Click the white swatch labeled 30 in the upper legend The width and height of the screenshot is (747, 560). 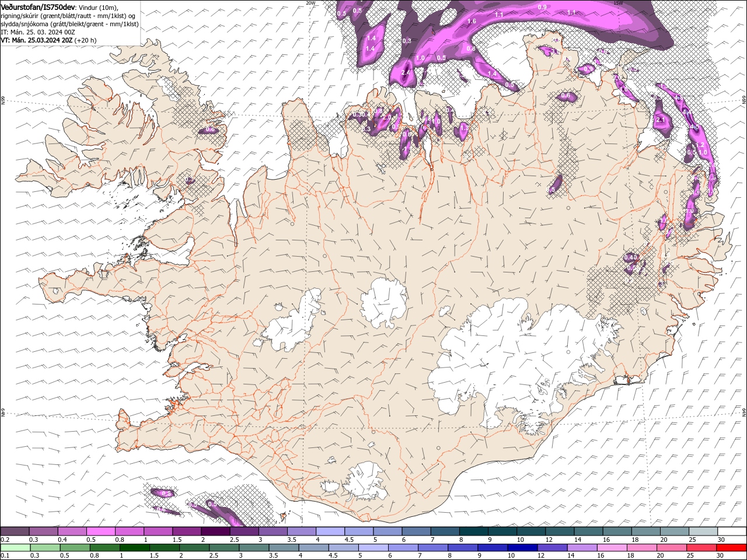coord(731,531)
